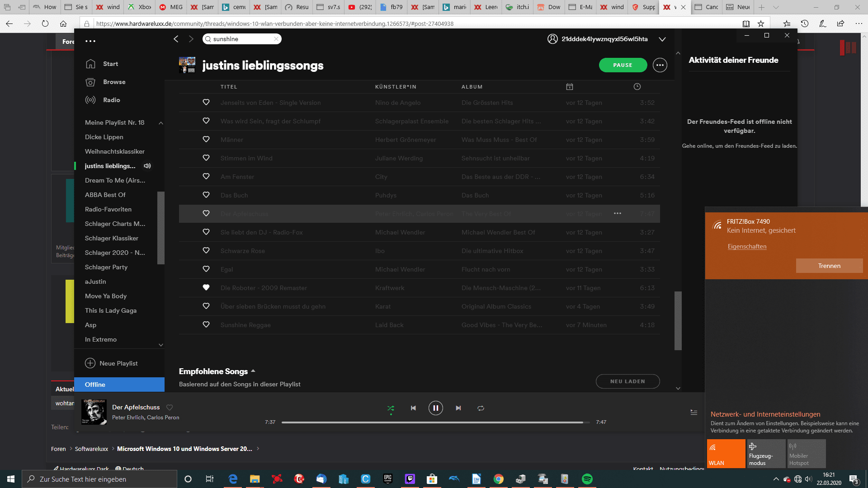The width and height of the screenshot is (868, 488).
Task: Click PAUSE button for playlist
Action: (623, 65)
